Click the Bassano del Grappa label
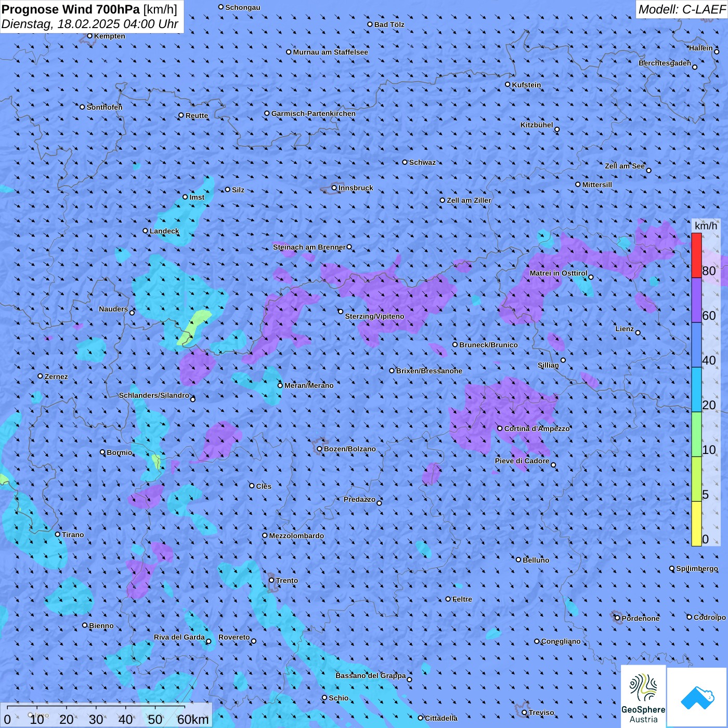Screen dimensions: 728x728 (x=371, y=675)
